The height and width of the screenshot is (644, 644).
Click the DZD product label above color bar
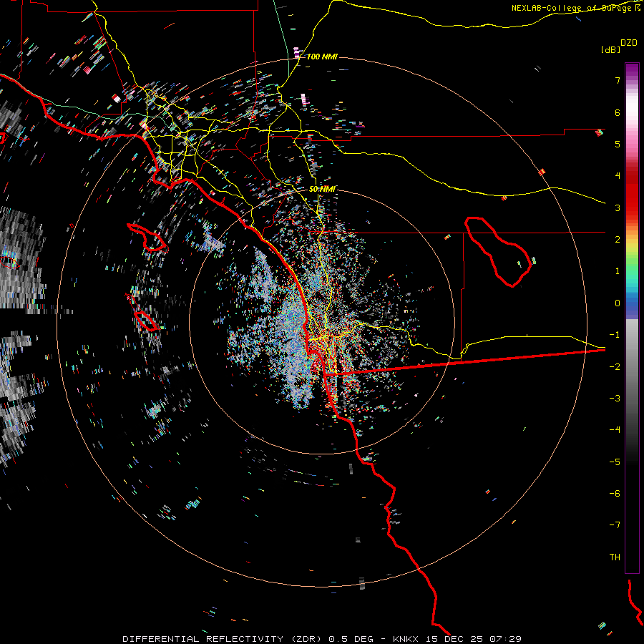pyautogui.click(x=628, y=42)
